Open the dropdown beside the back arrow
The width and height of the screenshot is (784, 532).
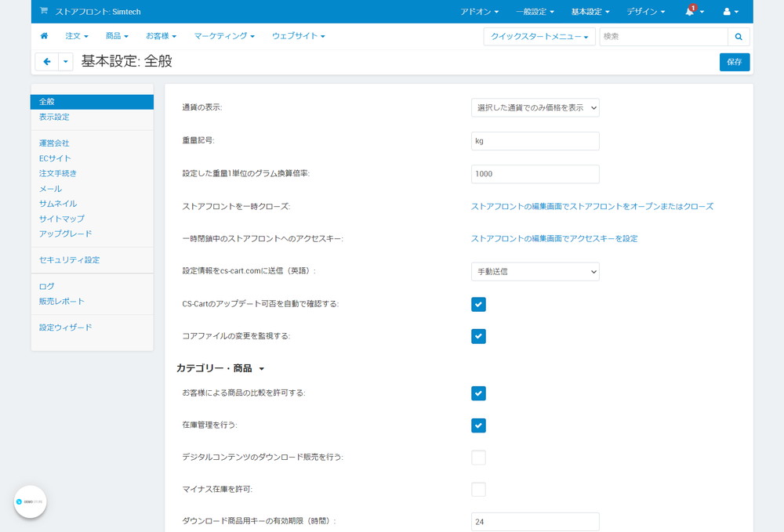[66, 62]
